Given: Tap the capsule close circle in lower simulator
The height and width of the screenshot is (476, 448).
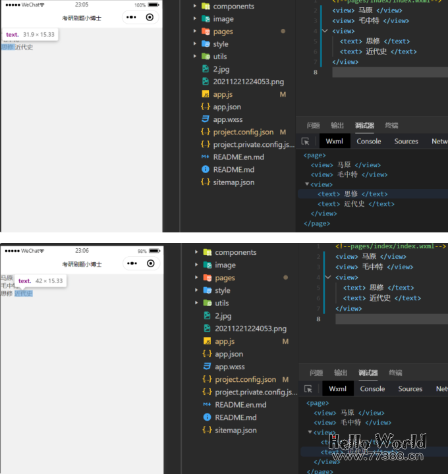Looking at the screenshot, I should (151, 263).
